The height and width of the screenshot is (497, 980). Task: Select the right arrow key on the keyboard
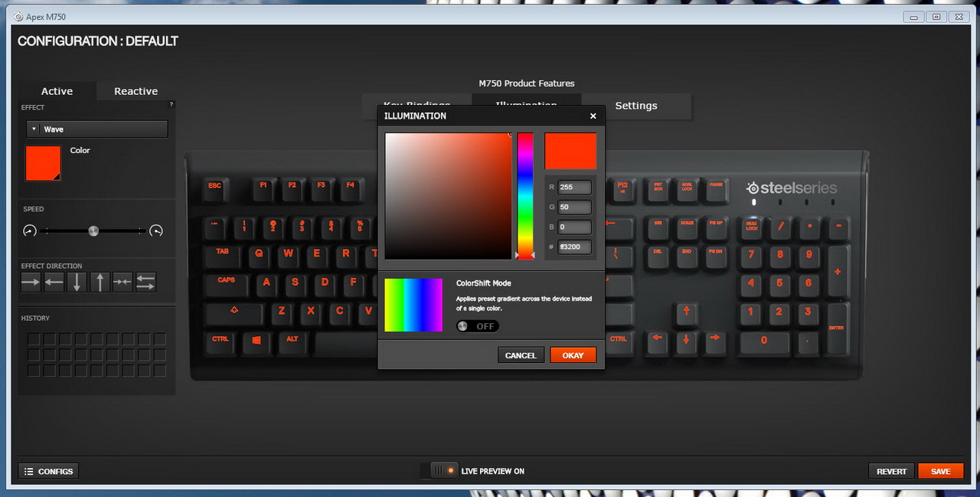(x=714, y=340)
